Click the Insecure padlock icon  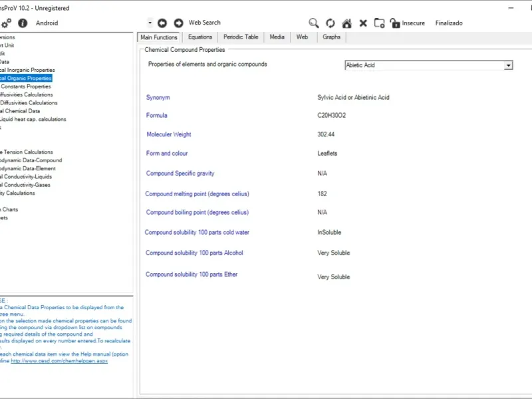coord(395,23)
